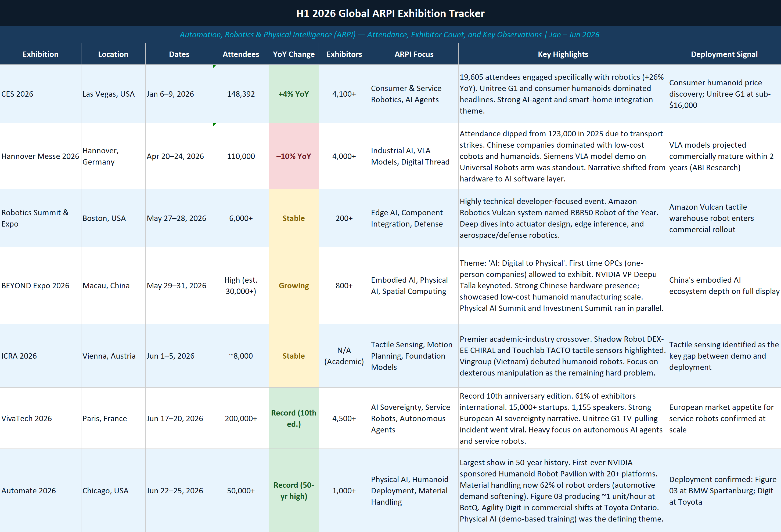Image resolution: width=781 pixels, height=532 pixels.
Task: Click the '110,000' attendees cell
Action: (241, 156)
